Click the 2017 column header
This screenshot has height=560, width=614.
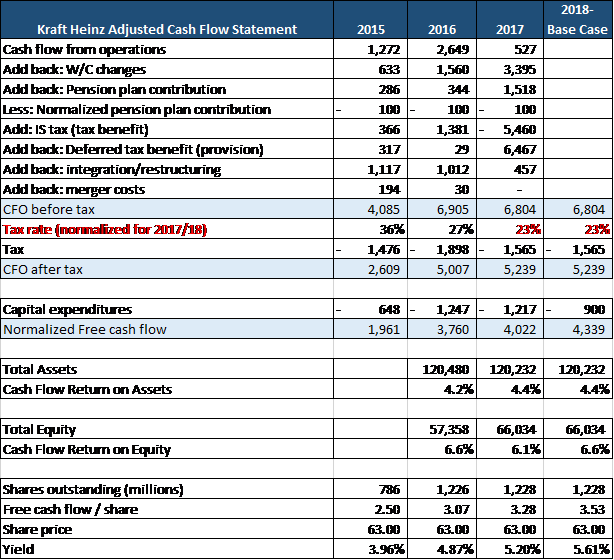point(509,29)
